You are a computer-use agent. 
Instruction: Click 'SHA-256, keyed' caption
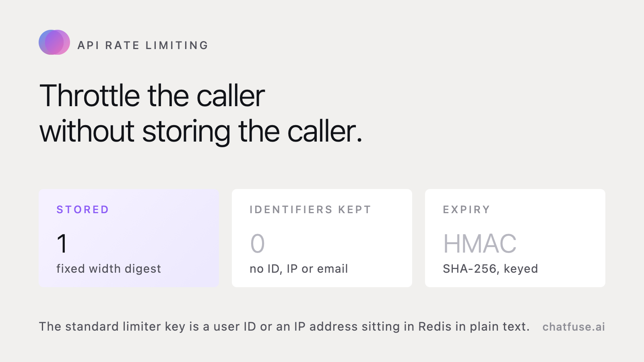(490, 269)
